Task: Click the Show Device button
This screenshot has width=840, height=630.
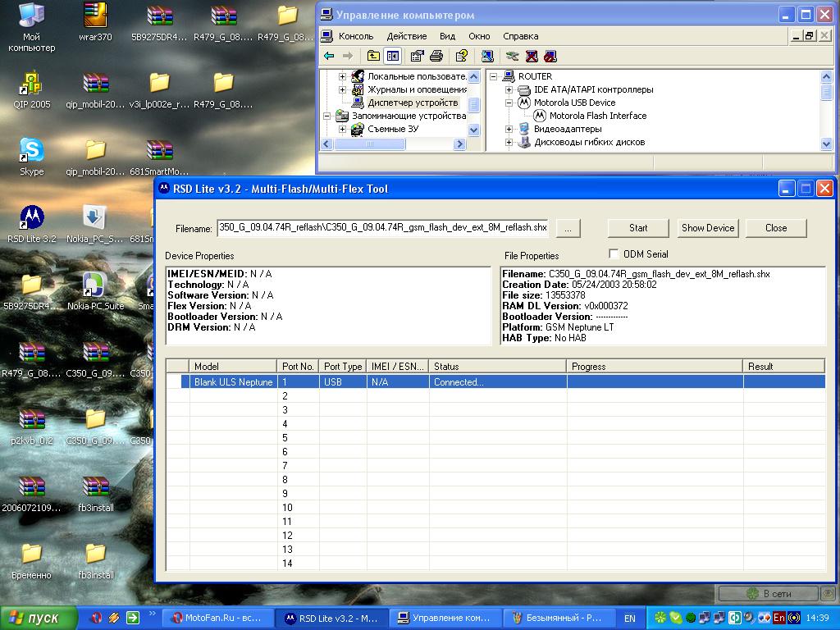Action: tap(708, 228)
